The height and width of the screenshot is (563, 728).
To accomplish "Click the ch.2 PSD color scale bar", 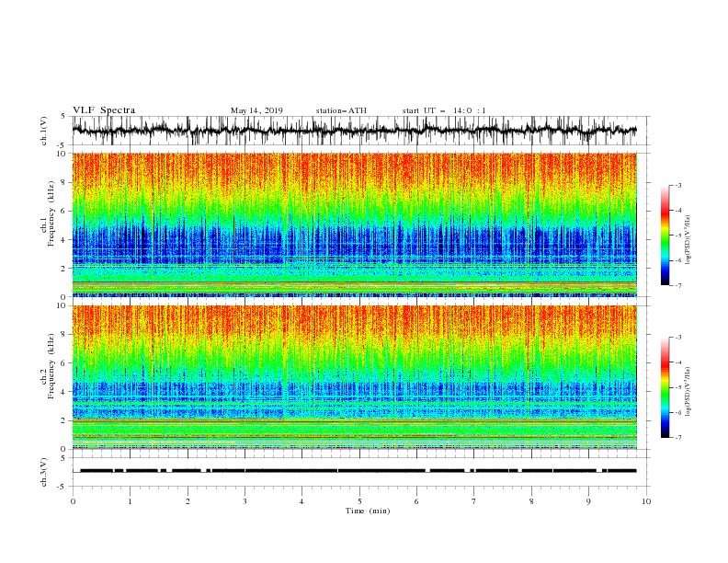I will (665, 387).
